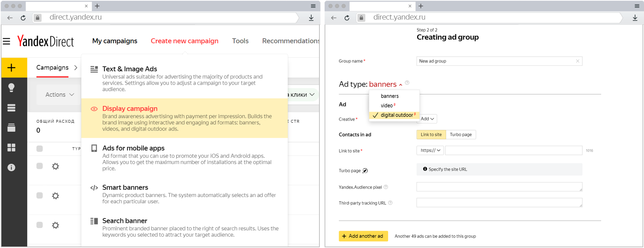644x248 pixels.
Task: Open the left browser's hamburger menu
Action: [x=313, y=6]
